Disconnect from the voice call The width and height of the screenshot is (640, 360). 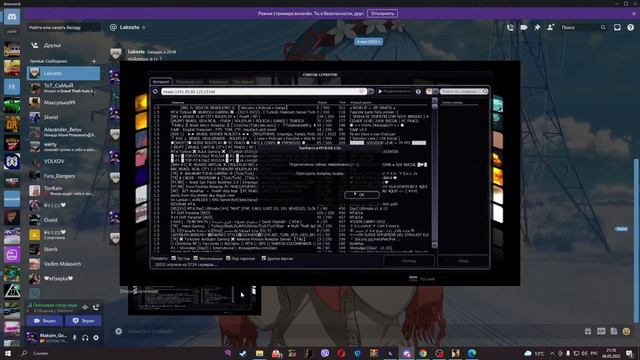click(96, 307)
